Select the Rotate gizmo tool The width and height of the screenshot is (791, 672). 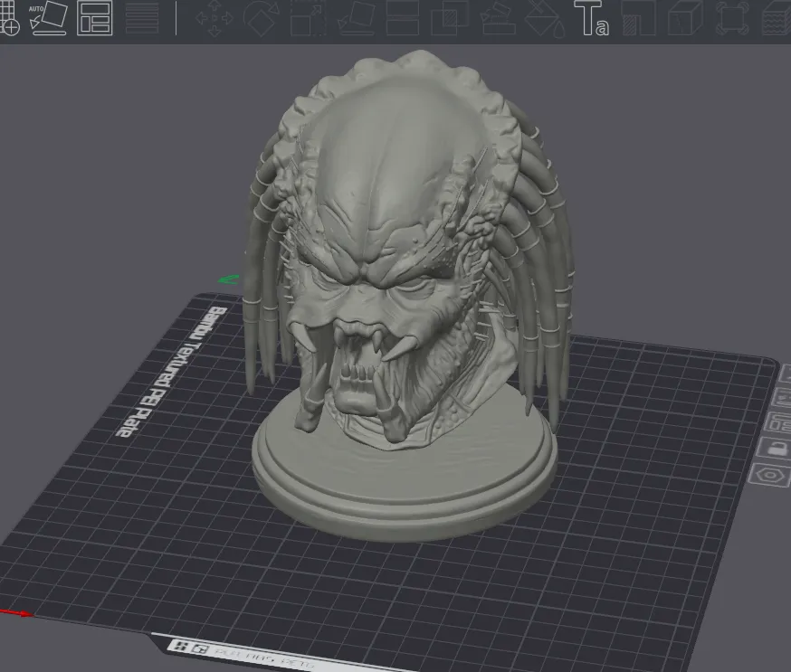click(262, 18)
